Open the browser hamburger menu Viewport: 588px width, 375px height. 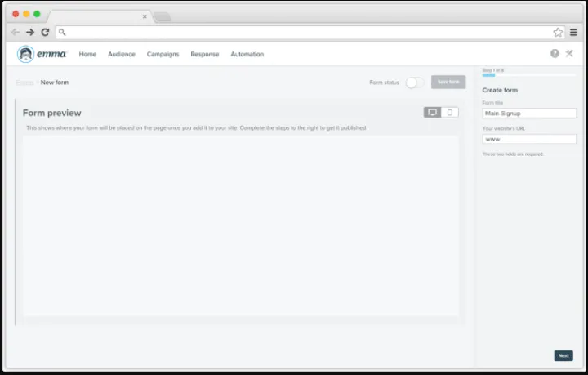coord(573,32)
